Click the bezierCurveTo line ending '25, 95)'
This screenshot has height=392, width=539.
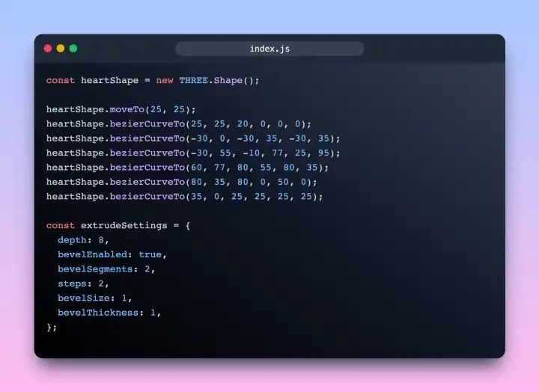[x=193, y=153]
